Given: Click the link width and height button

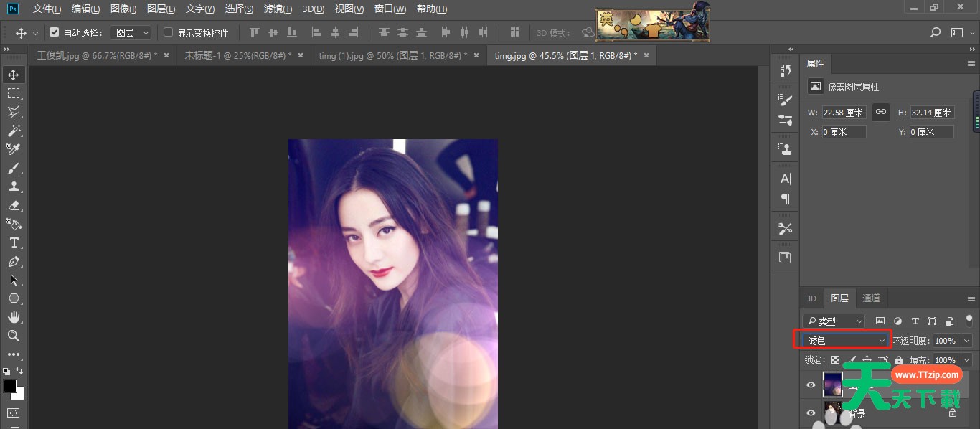Looking at the screenshot, I should click(x=881, y=112).
